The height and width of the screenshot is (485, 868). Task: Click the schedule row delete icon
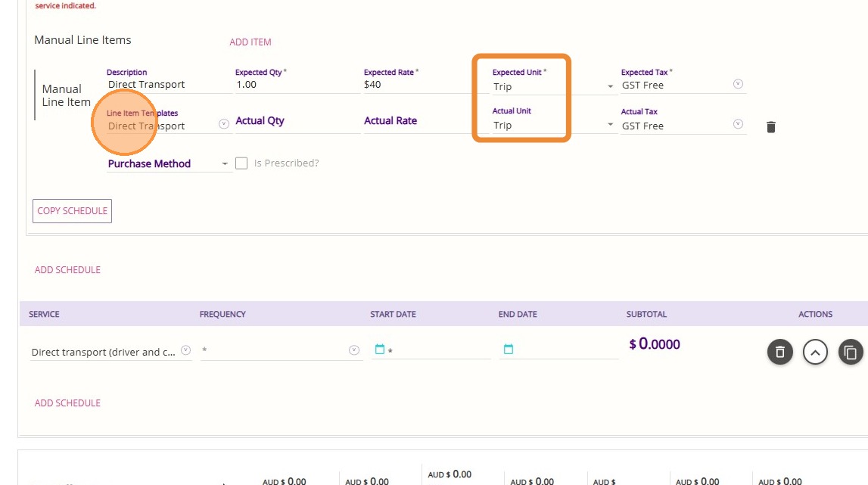[780, 352]
